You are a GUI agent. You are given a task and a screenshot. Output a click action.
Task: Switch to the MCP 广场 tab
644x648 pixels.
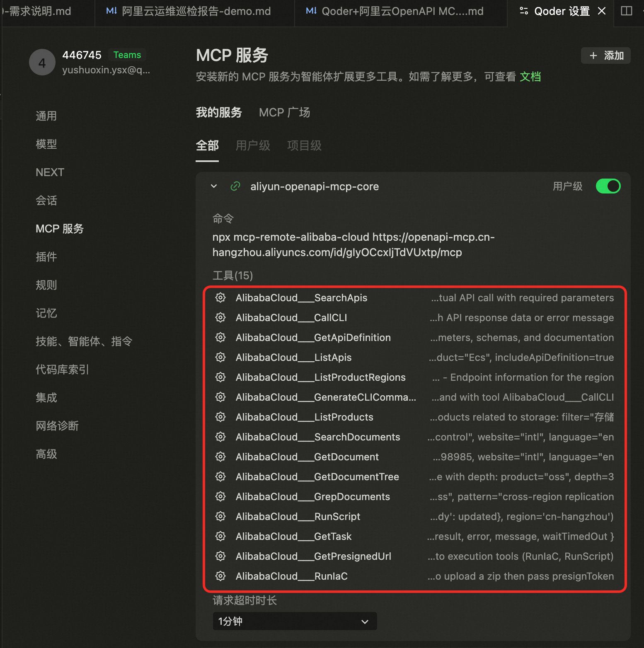[284, 112]
